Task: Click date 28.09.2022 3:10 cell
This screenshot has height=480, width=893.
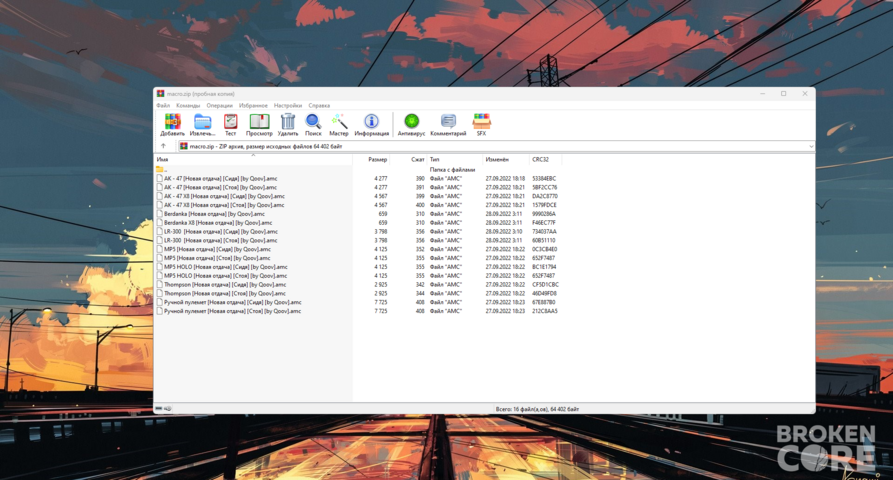Action: pyautogui.click(x=503, y=232)
